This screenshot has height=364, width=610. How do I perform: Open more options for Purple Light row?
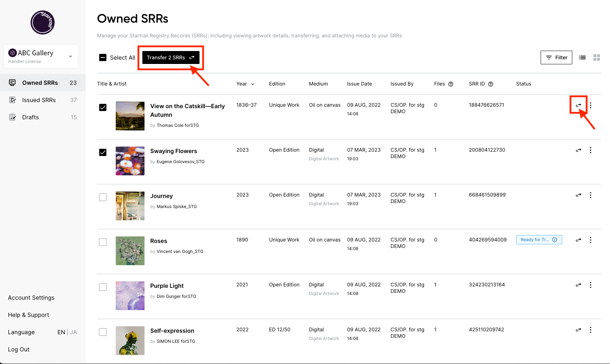(590, 285)
